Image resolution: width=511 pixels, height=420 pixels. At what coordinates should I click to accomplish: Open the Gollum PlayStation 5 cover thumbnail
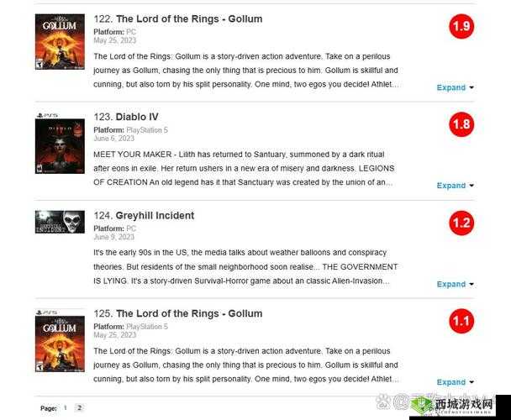(x=60, y=340)
